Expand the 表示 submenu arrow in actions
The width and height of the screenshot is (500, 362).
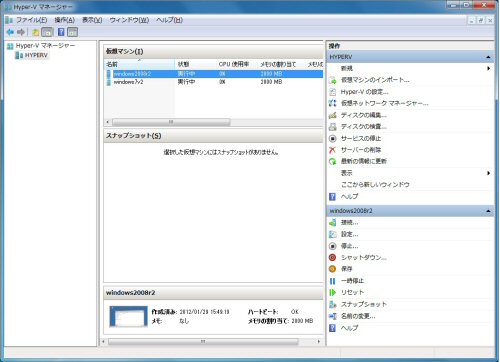tap(488, 173)
